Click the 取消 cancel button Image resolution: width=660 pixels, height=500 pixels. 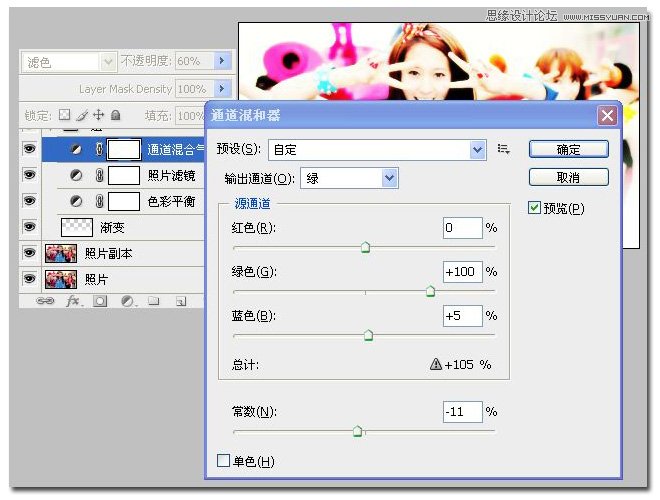point(568,177)
